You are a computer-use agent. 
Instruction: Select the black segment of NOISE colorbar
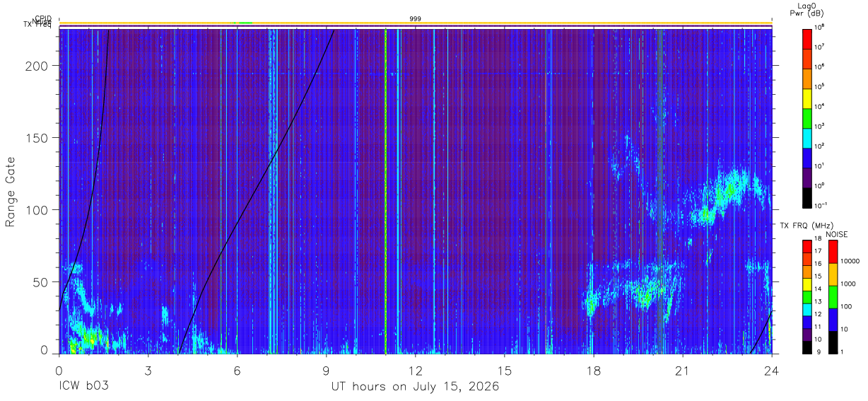coord(833,342)
